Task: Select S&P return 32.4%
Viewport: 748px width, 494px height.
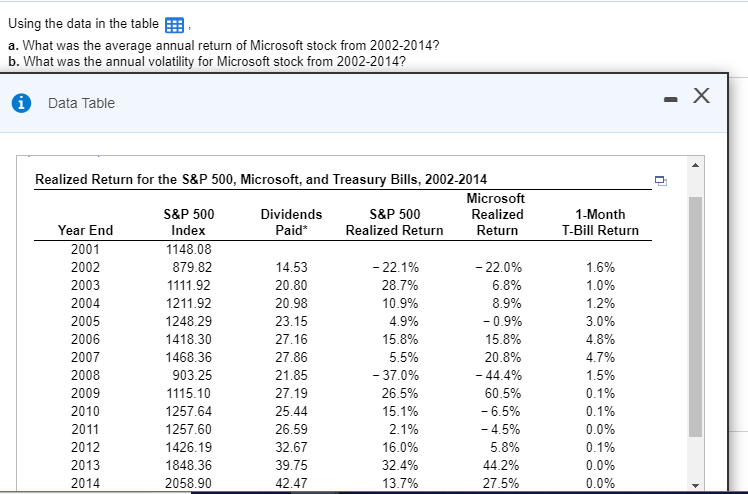Action: (400, 465)
